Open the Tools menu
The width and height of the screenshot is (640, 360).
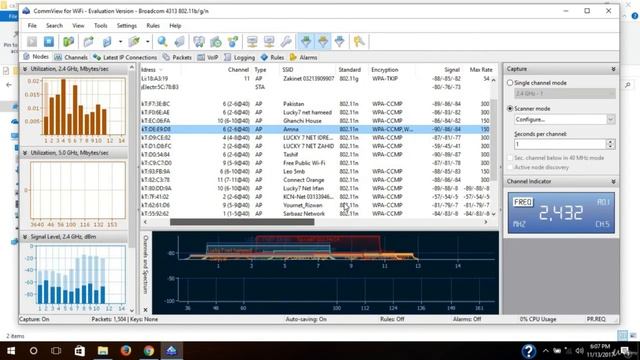(100, 26)
